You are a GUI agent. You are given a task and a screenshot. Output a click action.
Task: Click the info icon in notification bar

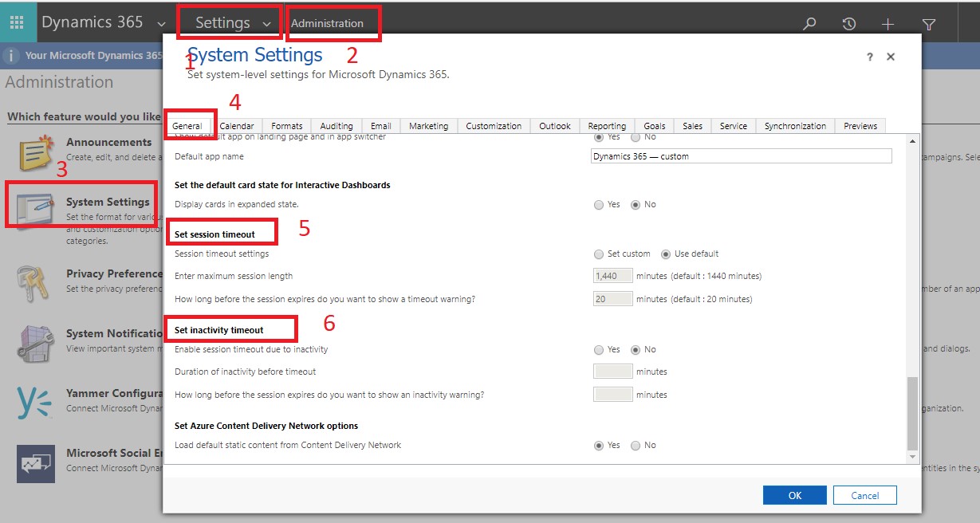pyautogui.click(x=12, y=56)
